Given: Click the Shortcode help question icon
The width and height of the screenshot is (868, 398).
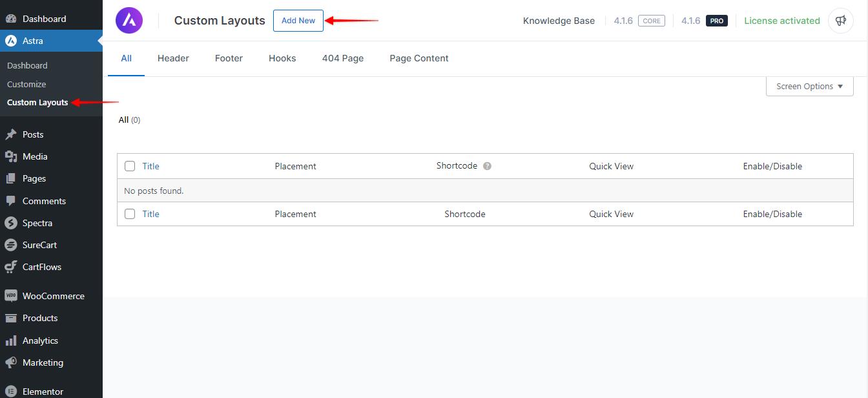Looking at the screenshot, I should [488, 166].
